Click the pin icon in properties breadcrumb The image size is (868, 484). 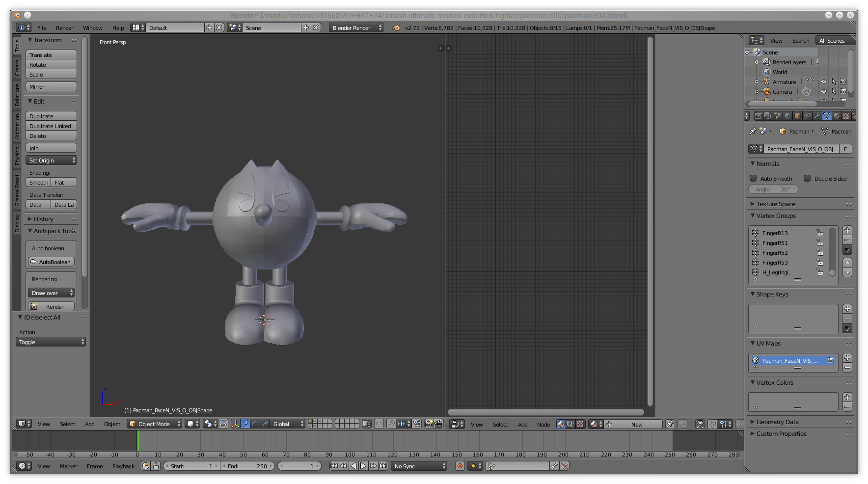point(753,131)
